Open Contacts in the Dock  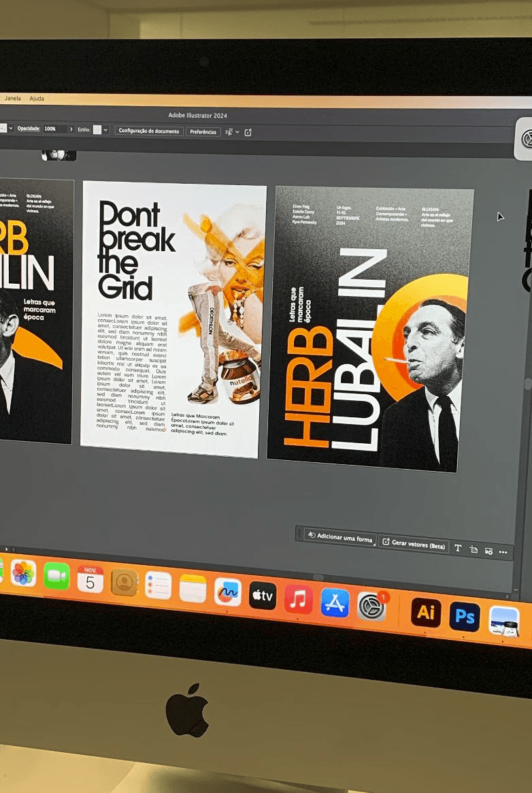124,583
